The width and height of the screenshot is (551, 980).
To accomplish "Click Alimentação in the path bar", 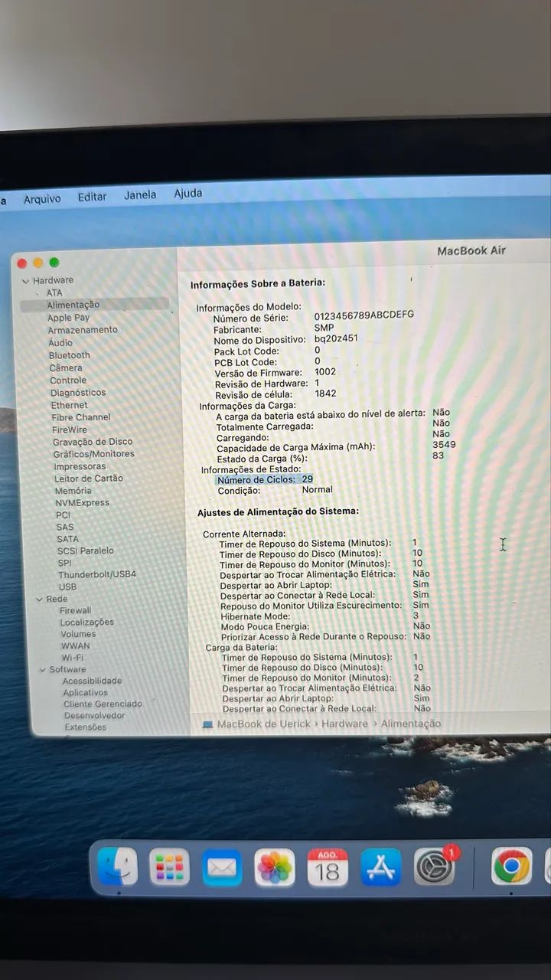I will (411, 724).
